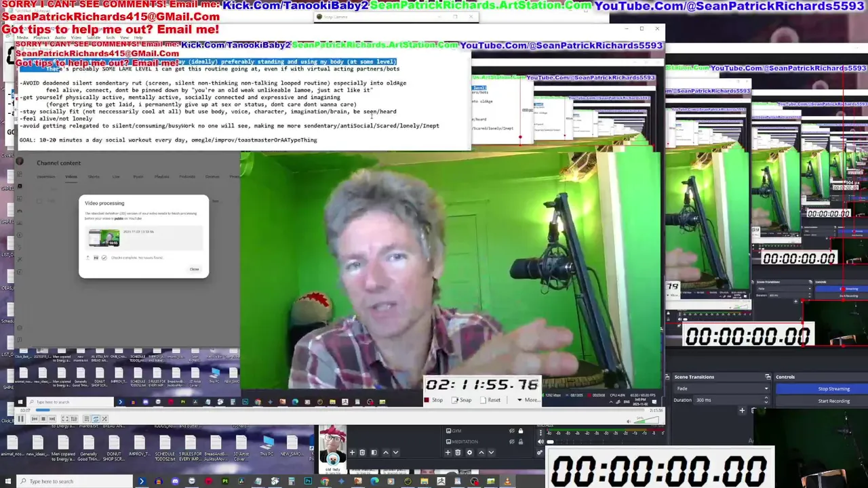Screen dimensions: 868x488
Task: Open Substance Painter Pt on bottom-most taskbar
Action: (225, 481)
